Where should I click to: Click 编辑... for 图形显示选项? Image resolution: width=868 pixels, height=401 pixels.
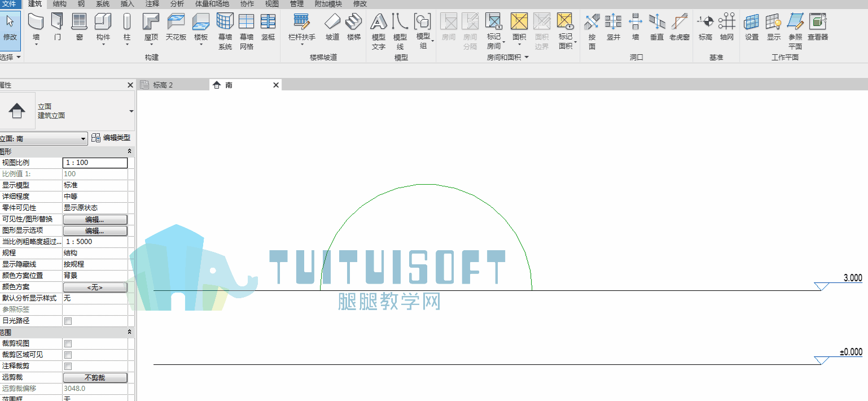coord(95,230)
